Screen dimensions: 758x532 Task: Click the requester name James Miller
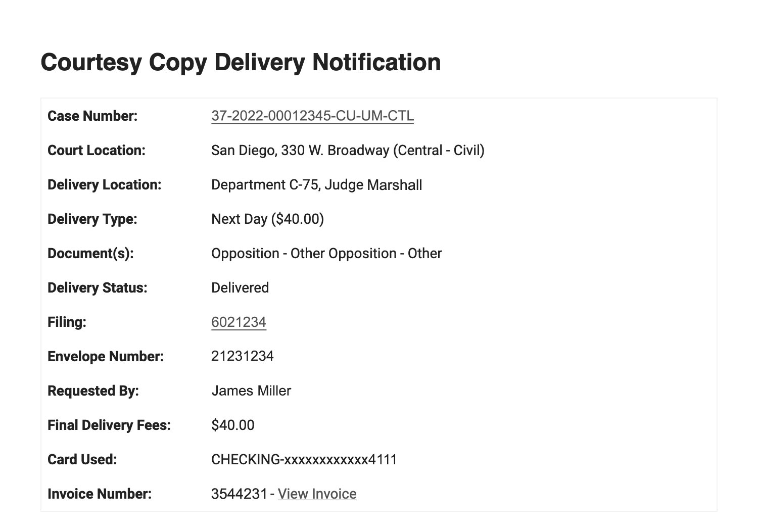[x=251, y=391]
